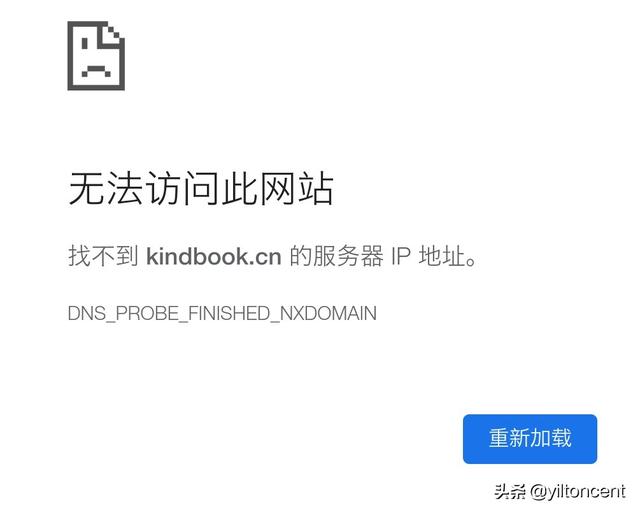Click the frowning mouth on the error icon
Viewport: 640px width, 515px height.
[x=96, y=71]
